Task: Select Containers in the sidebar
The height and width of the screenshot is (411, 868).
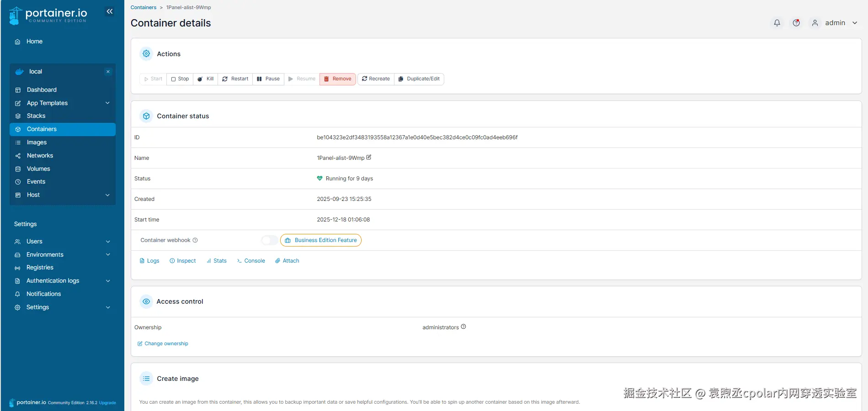Action: (62, 129)
